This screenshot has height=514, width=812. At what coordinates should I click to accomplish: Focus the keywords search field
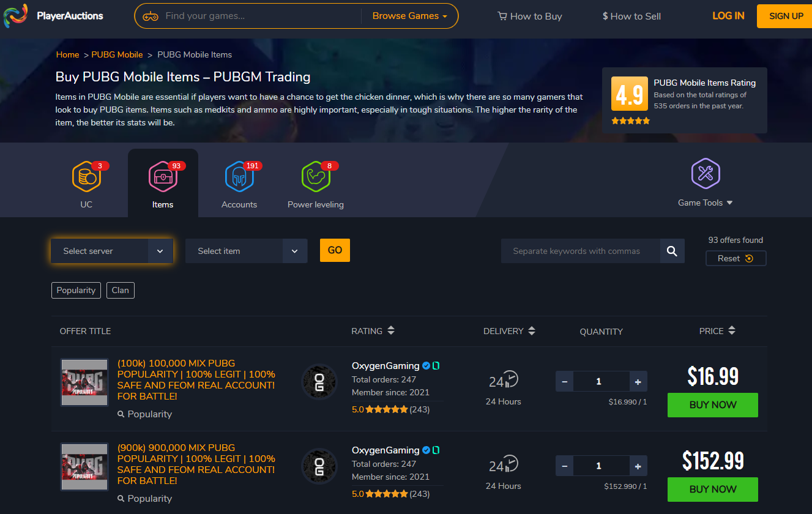click(581, 251)
